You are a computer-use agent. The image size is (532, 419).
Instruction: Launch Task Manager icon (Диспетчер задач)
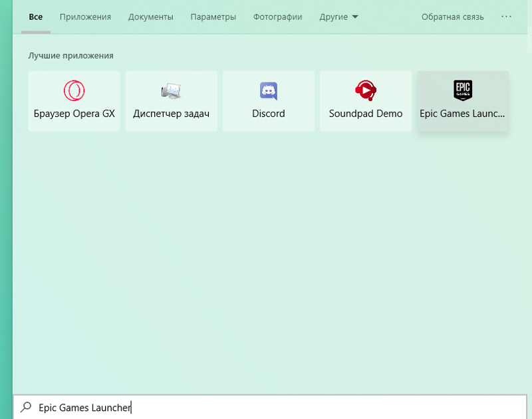172,90
